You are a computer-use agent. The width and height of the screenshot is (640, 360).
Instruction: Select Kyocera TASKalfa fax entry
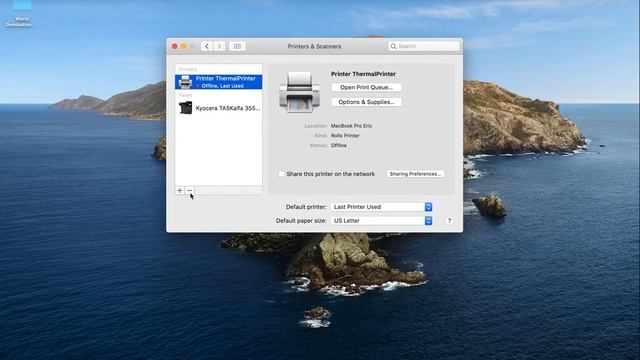click(219, 108)
